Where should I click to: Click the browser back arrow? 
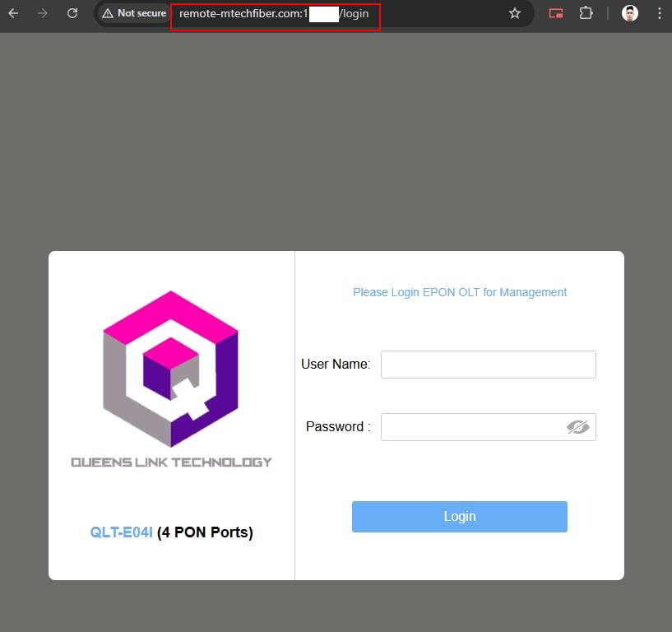tap(13, 13)
